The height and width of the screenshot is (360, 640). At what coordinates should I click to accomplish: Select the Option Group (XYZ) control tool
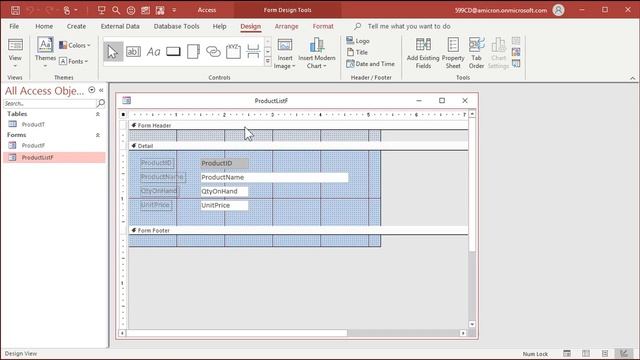point(233,51)
